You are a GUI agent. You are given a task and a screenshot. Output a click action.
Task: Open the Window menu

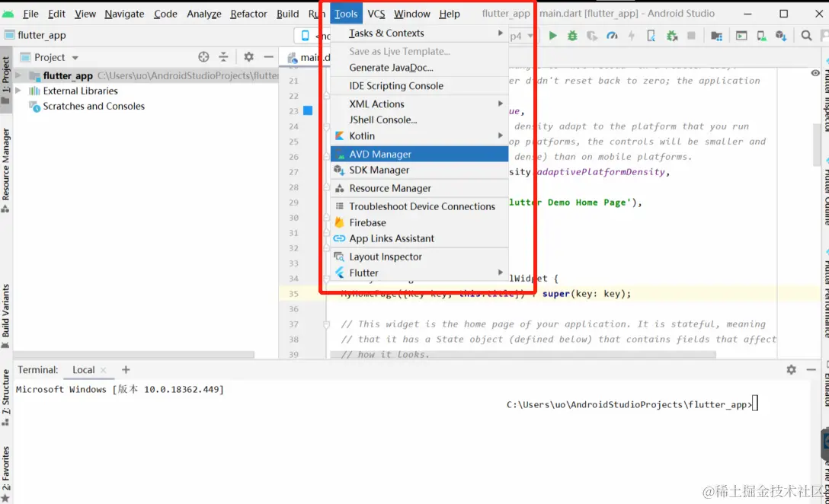click(412, 14)
